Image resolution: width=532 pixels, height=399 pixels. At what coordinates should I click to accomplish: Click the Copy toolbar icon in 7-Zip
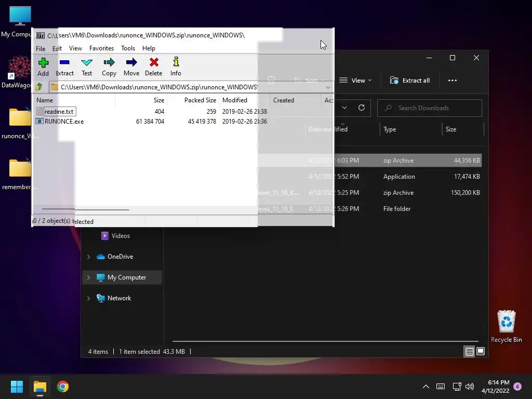coord(109,67)
